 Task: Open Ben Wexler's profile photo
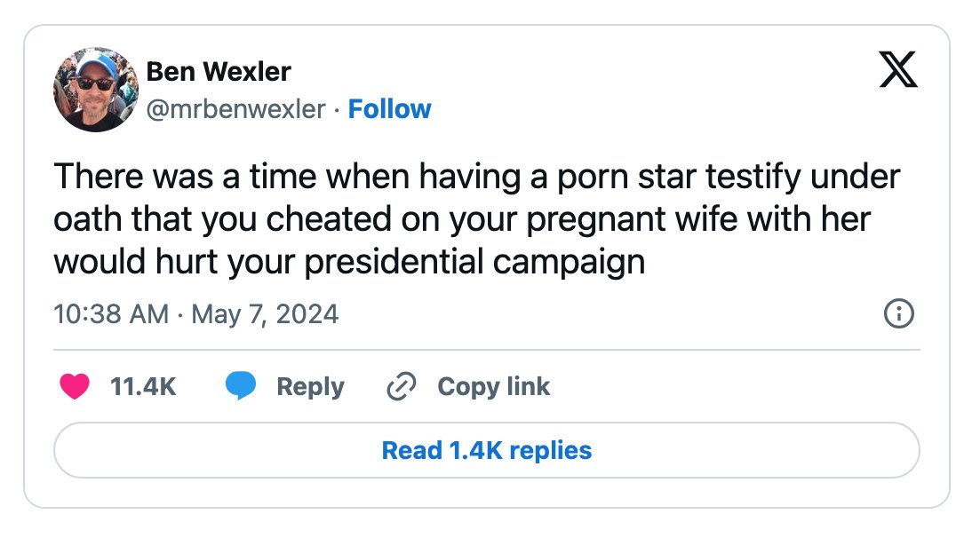coord(96,90)
